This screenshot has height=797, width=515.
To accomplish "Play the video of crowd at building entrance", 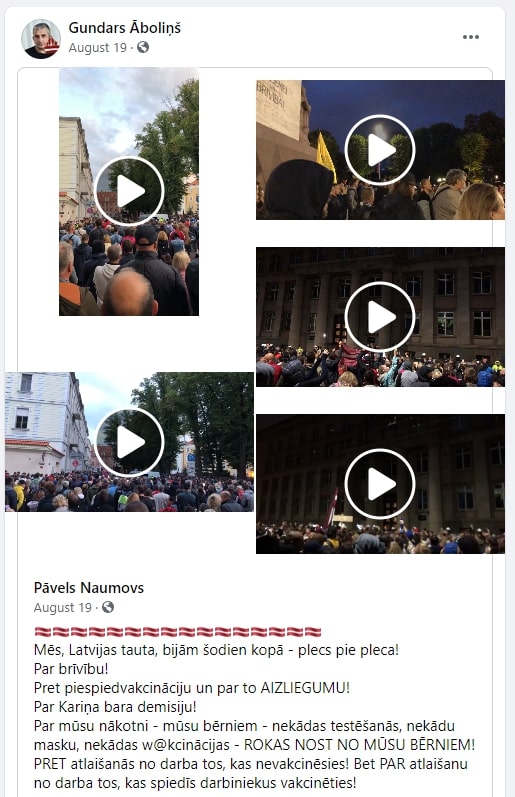I will pyautogui.click(x=380, y=317).
